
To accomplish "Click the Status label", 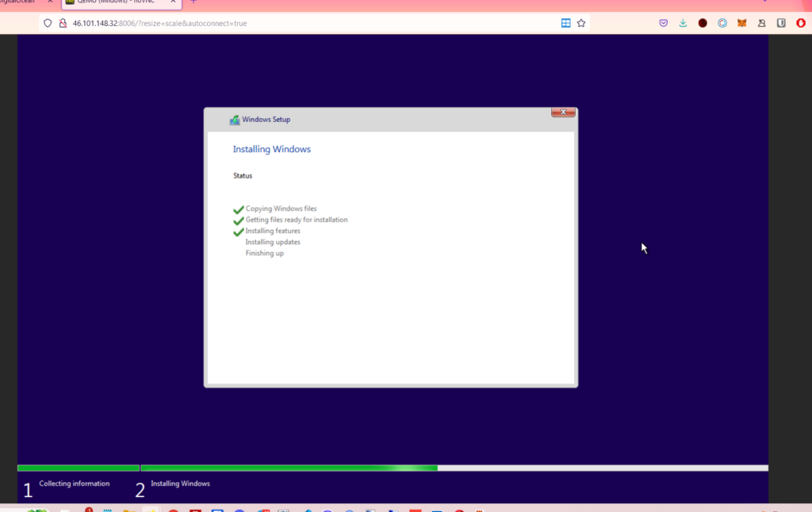I will [243, 176].
